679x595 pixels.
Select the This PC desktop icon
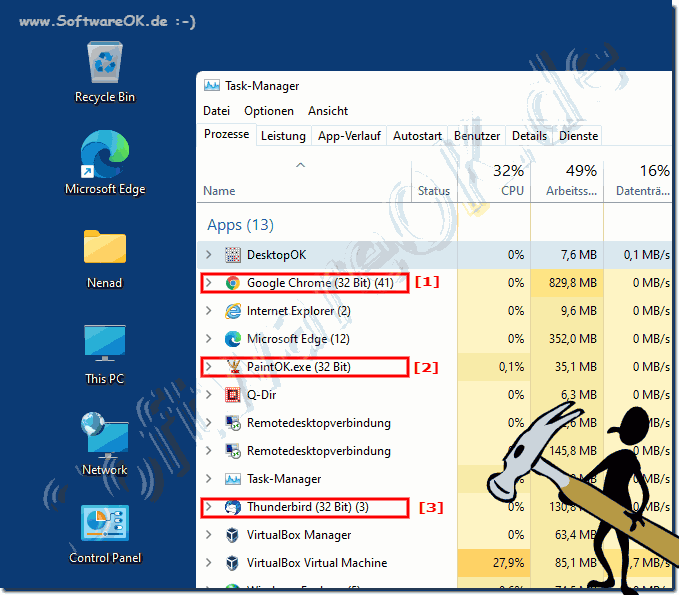pyautogui.click(x=105, y=354)
